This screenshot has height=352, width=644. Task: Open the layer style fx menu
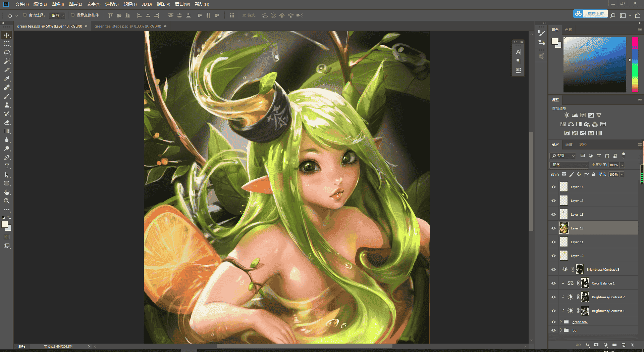(x=587, y=345)
